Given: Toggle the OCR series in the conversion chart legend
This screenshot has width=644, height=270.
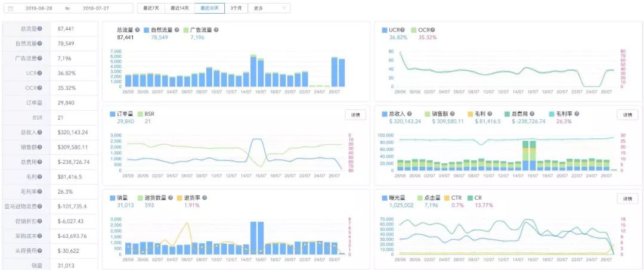Looking at the screenshot, I should [420, 30].
